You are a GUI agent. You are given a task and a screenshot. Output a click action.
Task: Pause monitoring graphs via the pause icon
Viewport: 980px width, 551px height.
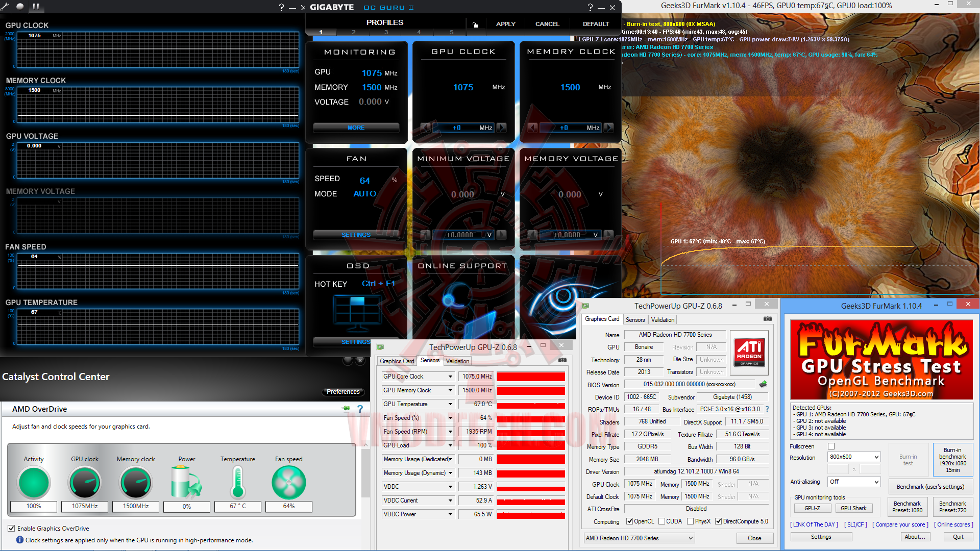click(36, 7)
